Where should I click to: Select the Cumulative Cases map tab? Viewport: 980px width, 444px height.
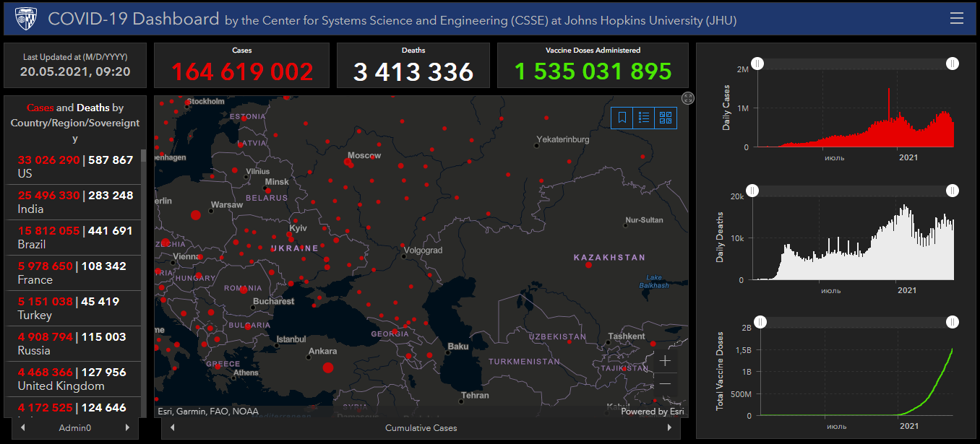[421, 428]
